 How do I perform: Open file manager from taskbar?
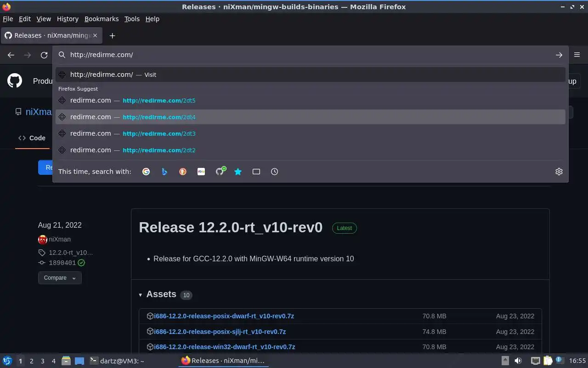[x=66, y=361]
